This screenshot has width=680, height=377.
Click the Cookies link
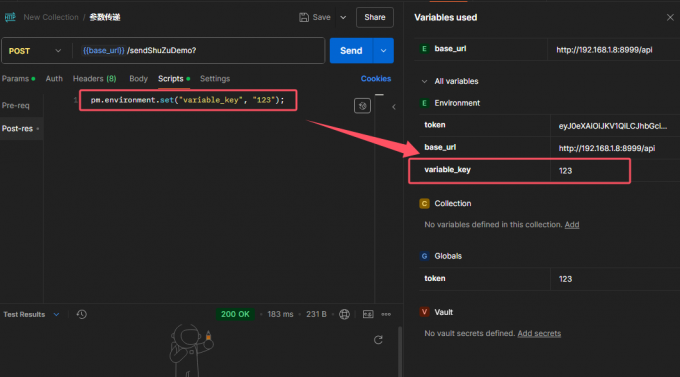click(376, 79)
